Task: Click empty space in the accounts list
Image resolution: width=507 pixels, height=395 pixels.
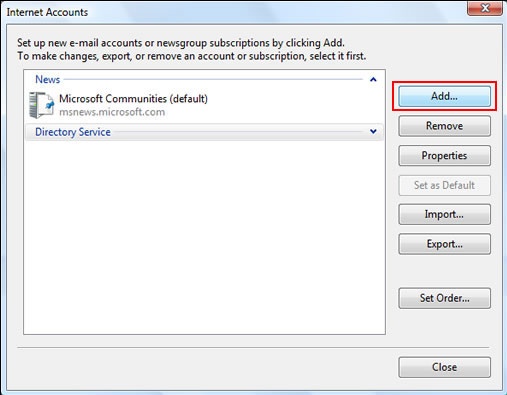Action: (x=204, y=237)
